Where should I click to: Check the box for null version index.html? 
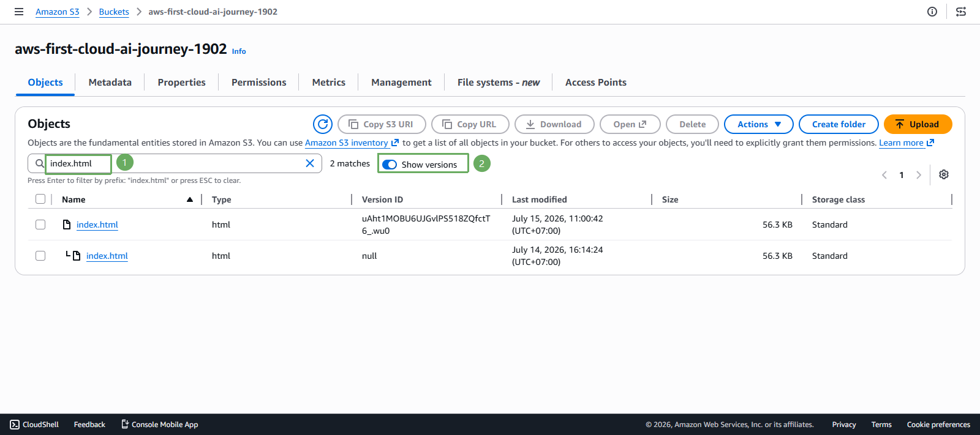[40, 256]
